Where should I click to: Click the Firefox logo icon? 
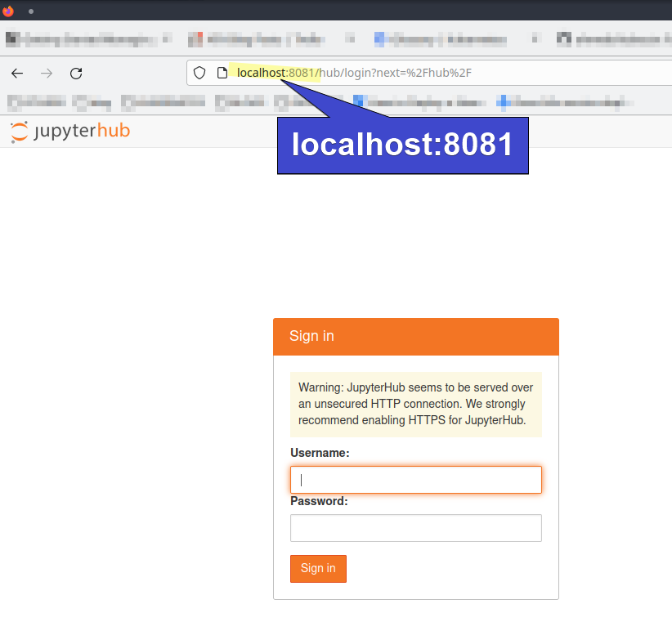pyautogui.click(x=7, y=11)
